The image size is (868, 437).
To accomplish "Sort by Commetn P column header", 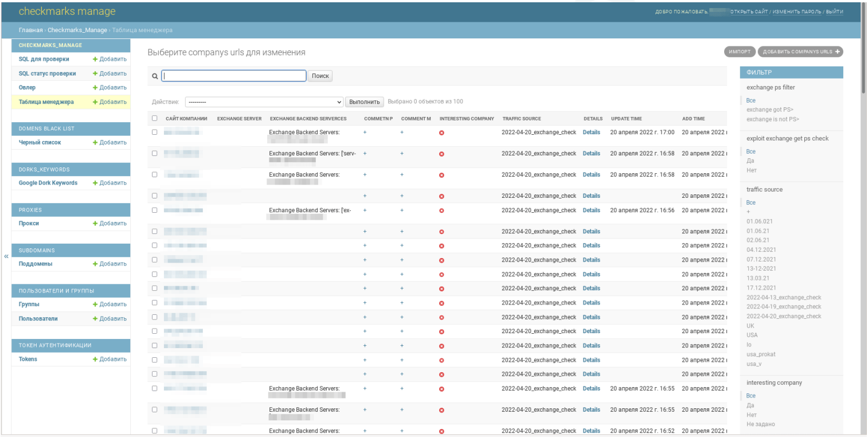I will [x=378, y=119].
